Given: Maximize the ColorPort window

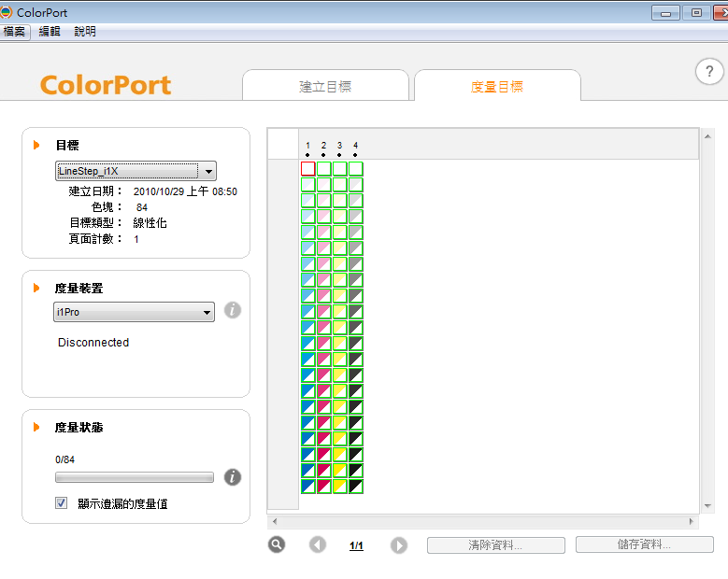Looking at the screenshot, I should pyautogui.click(x=696, y=13).
